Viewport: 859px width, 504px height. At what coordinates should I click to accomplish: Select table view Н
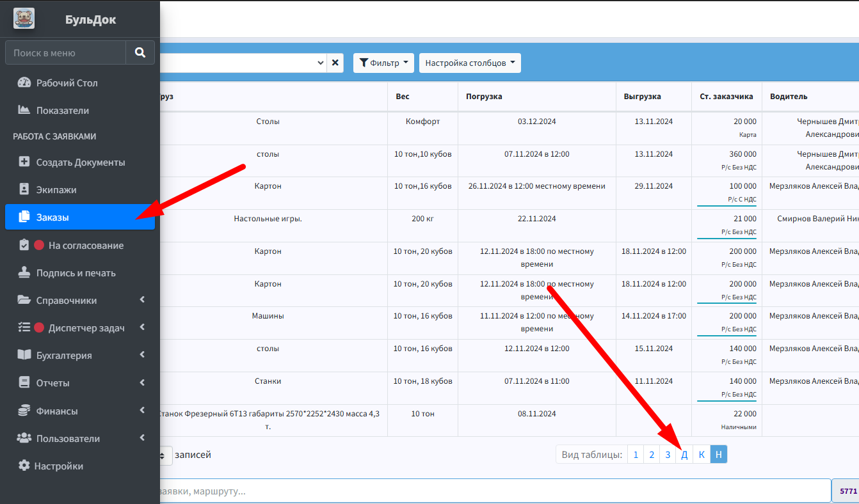pyautogui.click(x=719, y=455)
